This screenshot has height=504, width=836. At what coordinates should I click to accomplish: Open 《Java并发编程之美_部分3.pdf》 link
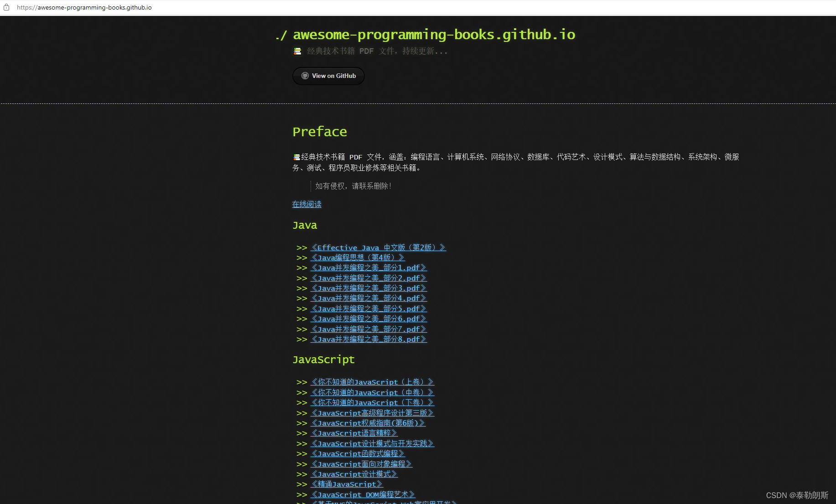click(369, 288)
